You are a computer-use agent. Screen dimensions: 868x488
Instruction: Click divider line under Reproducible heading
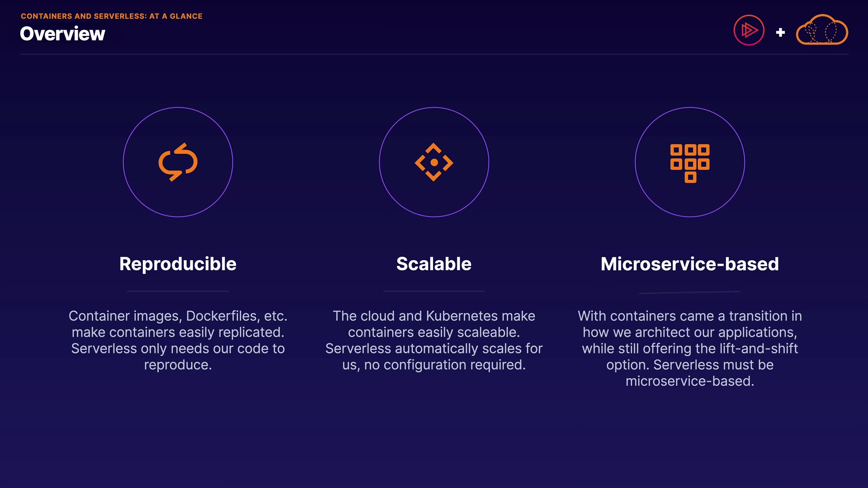click(178, 291)
